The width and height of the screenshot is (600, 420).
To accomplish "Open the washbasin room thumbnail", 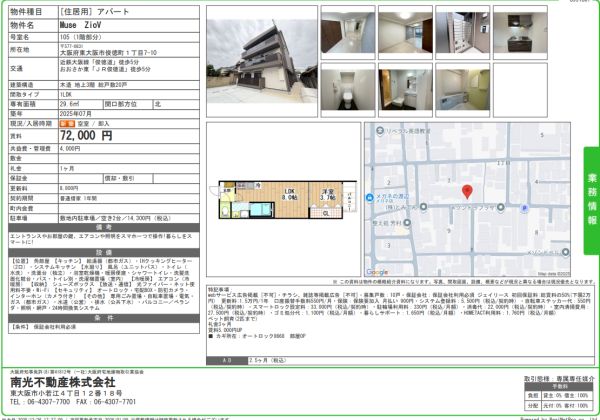I will tap(405, 90).
